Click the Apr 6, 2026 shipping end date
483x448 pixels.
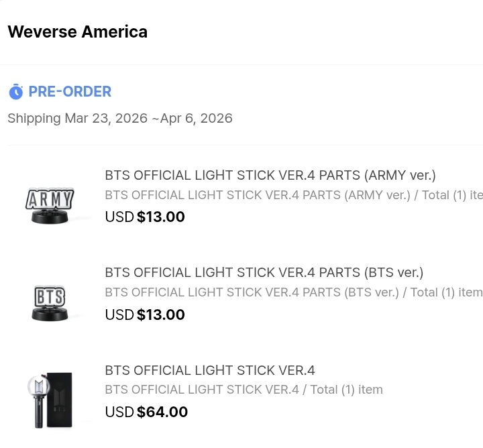[197, 119]
